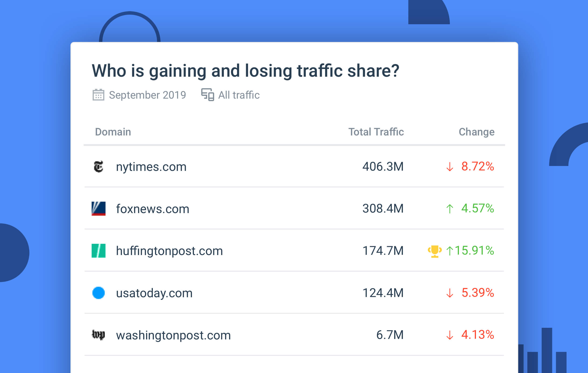Click the Domain column header
The width and height of the screenshot is (588, 373).
113,132
